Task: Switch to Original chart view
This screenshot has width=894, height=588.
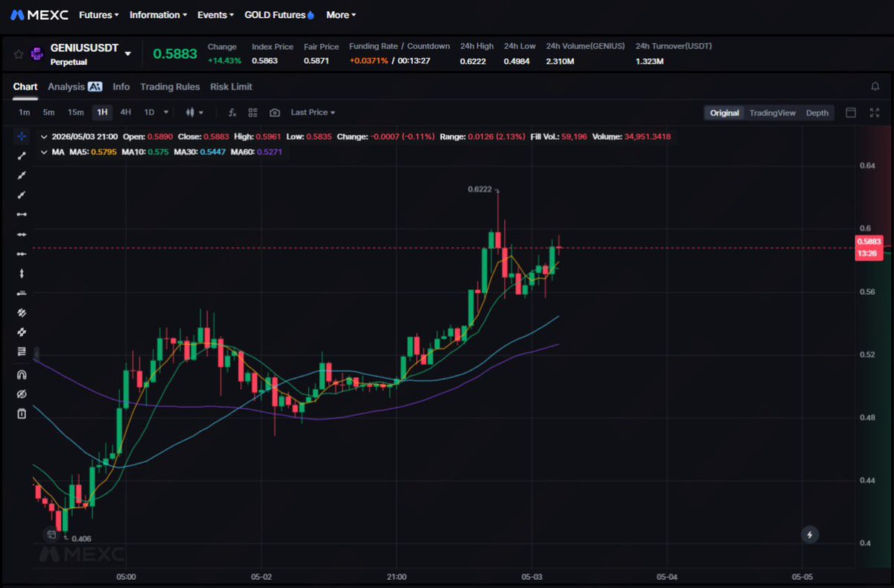Action: 724,113
